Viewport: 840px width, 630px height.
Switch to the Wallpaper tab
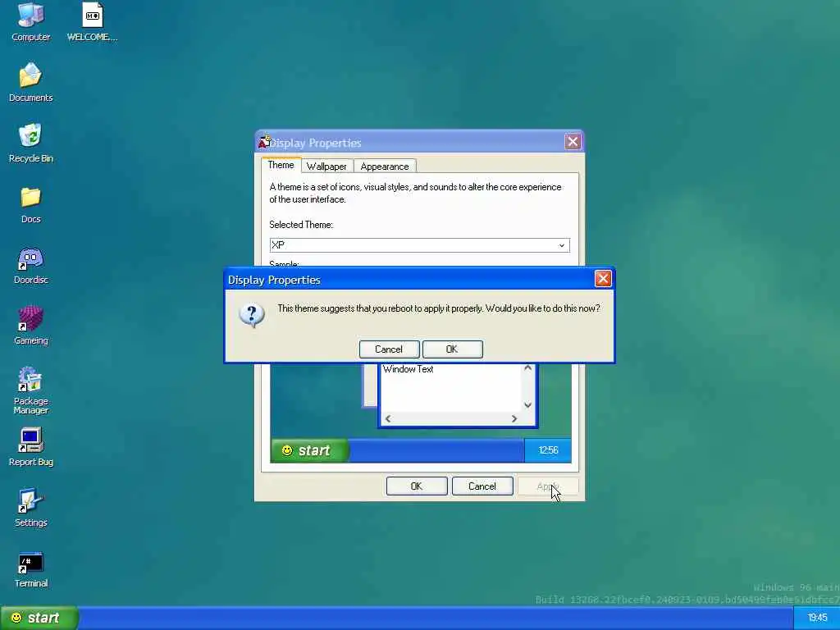click(326, 166)
